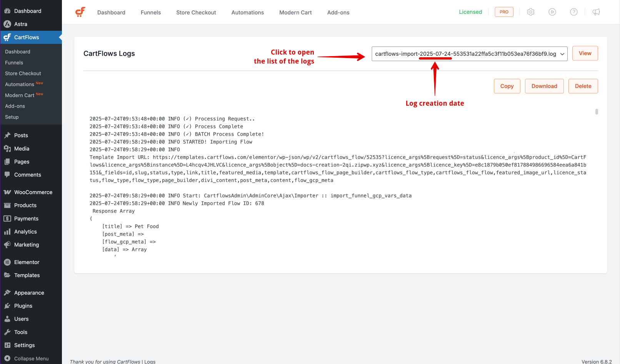Click the Users icon in the sidebar

[x=7, y=319]
